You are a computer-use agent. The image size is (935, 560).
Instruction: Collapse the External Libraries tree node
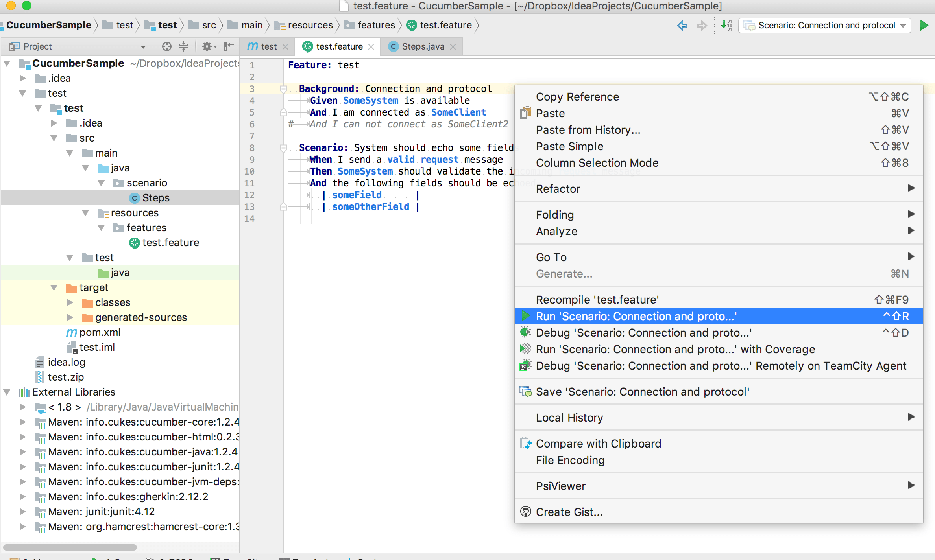pos(7,392)
